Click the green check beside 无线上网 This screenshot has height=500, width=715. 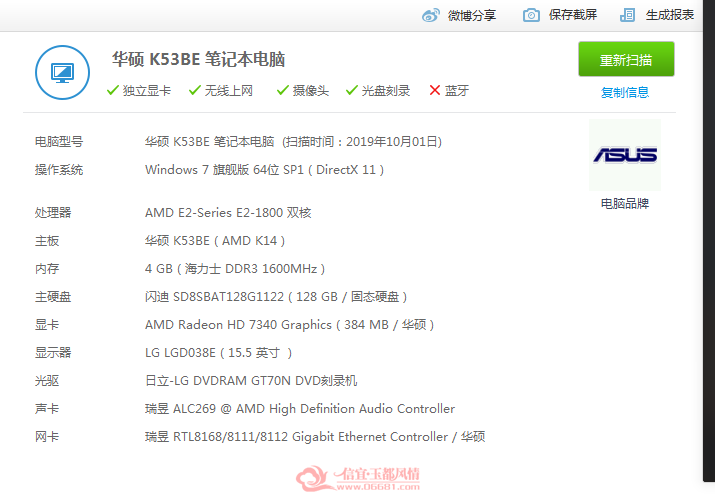click(x=195, y=90)
